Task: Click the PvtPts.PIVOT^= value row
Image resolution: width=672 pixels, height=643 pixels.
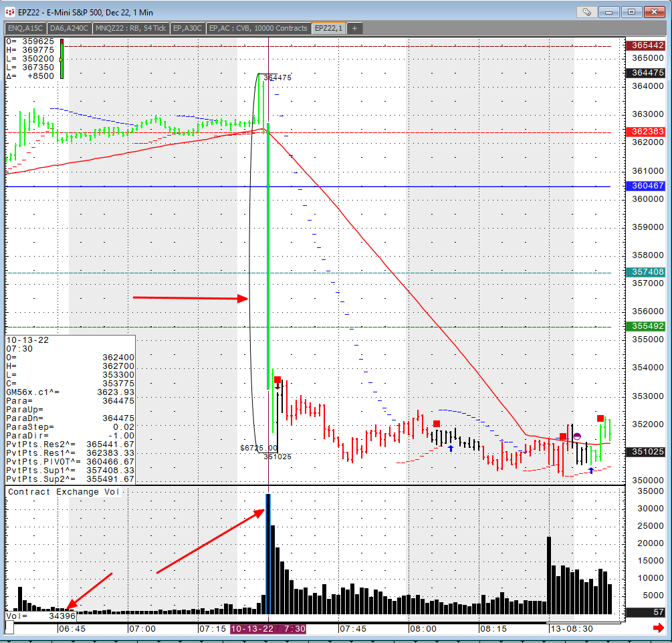Action: tap(70, 462)
